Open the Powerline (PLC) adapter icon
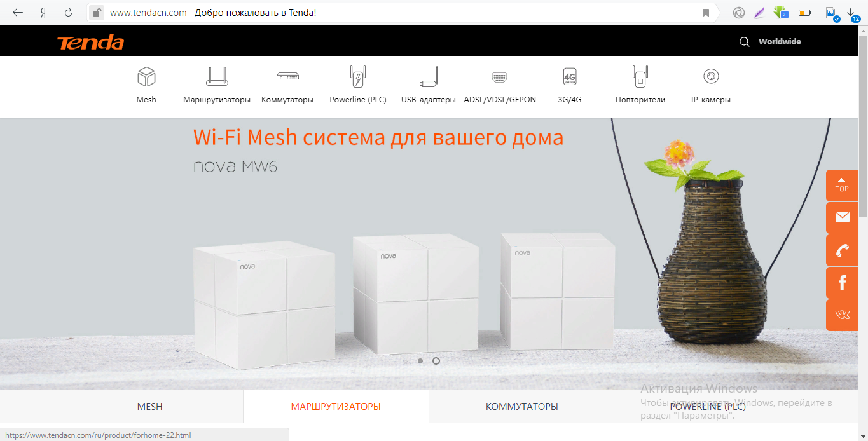 point(358,77)
